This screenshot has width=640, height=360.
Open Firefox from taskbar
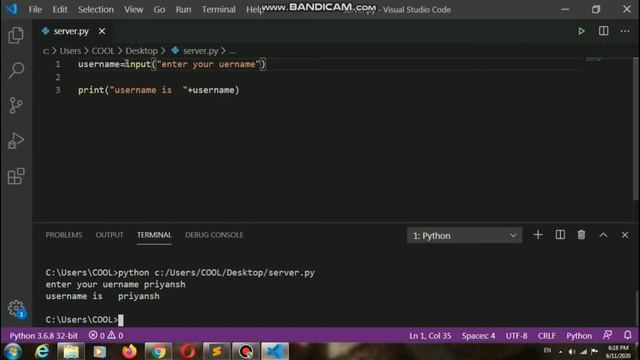click(x=129, y=351)
